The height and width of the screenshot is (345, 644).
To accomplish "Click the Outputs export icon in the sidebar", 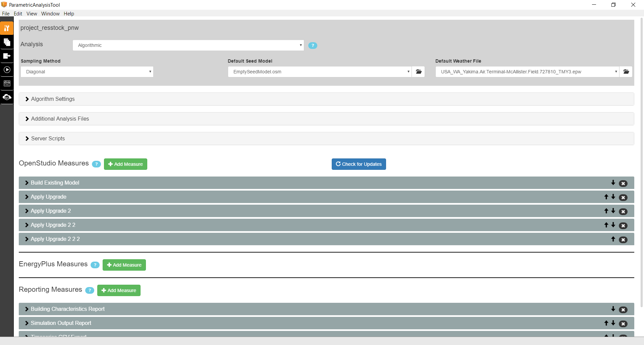I will click(x=7, y=56).
